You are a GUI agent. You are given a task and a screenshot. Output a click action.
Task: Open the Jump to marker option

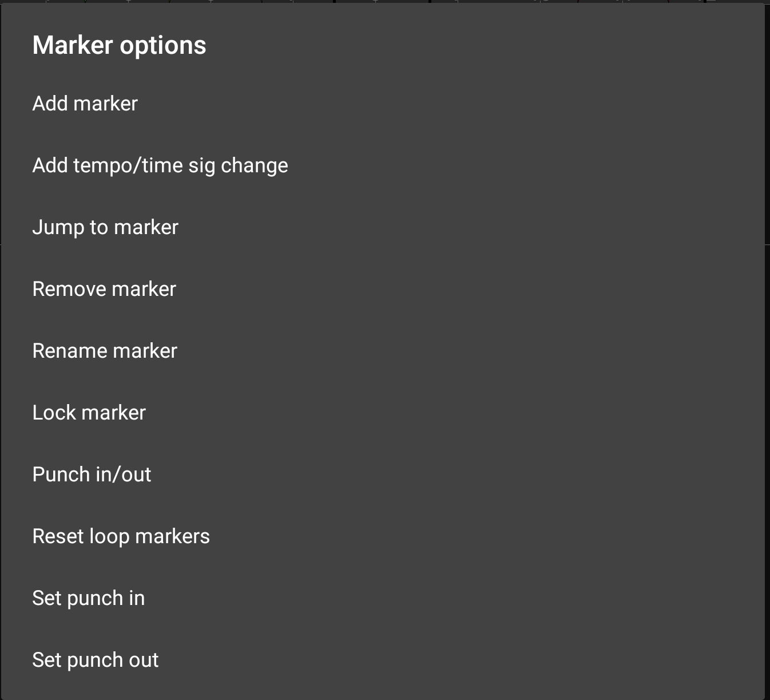point(105,227)
